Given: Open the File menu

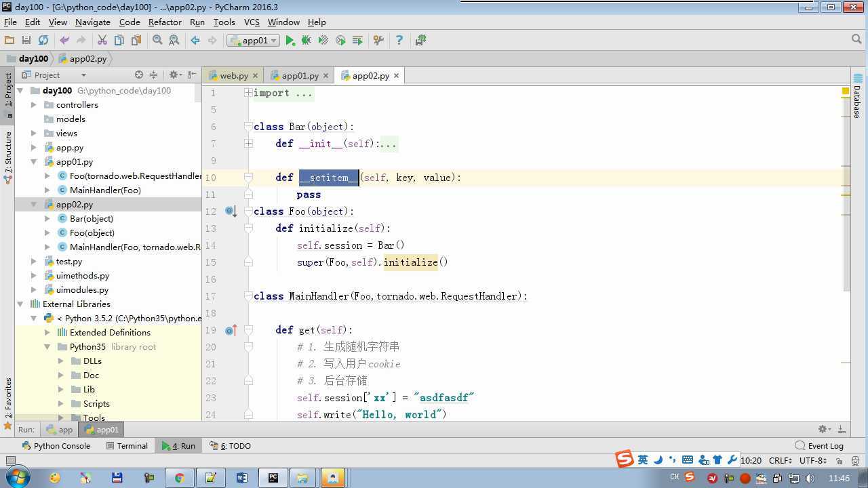Looking at the screenshot, I should (10, 22).
